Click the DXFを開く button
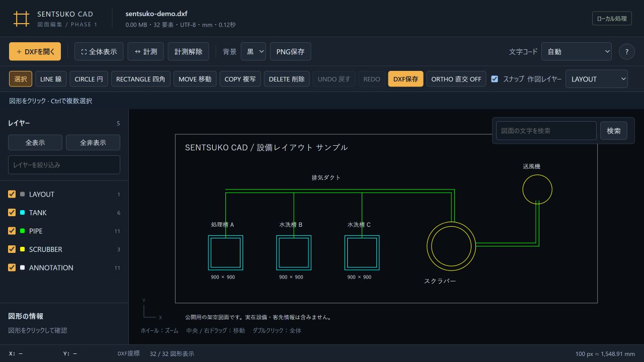This screenshot has width=644, height=362. click(x=35, y=51)
